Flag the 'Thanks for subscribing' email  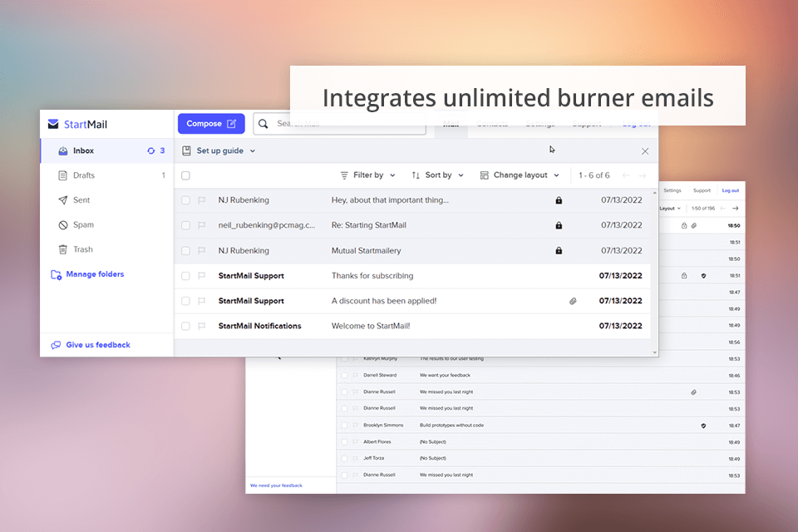click(x=201, y=275)
